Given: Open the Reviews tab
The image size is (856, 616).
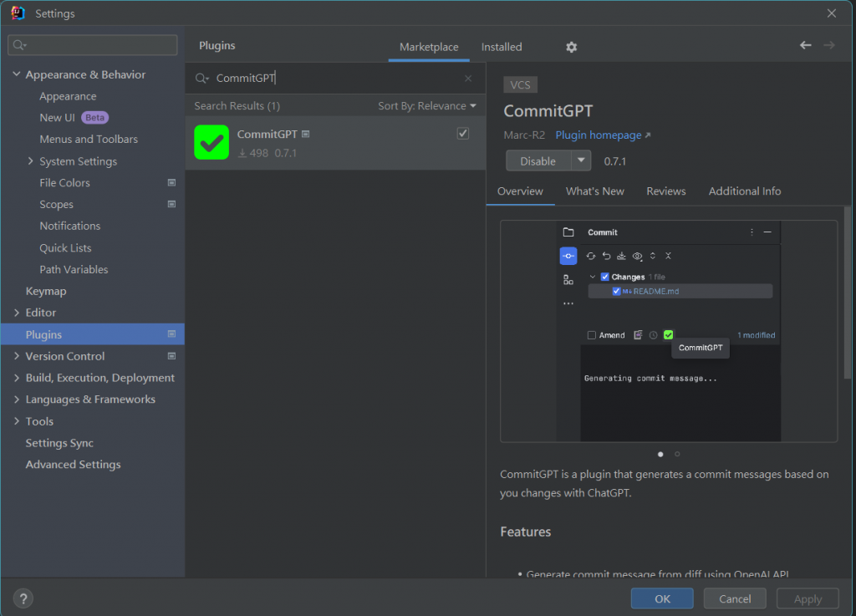Looking at the screenshot, I should click(666, 191).
